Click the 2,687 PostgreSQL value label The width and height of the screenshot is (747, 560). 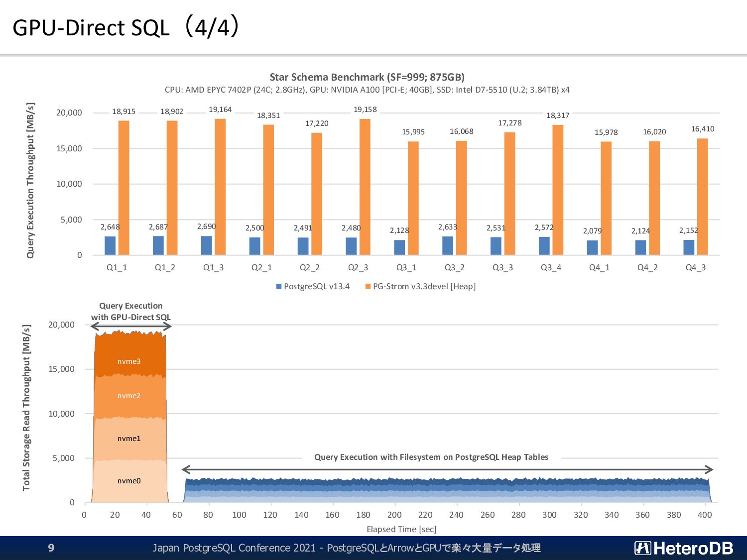click(158, 227)
